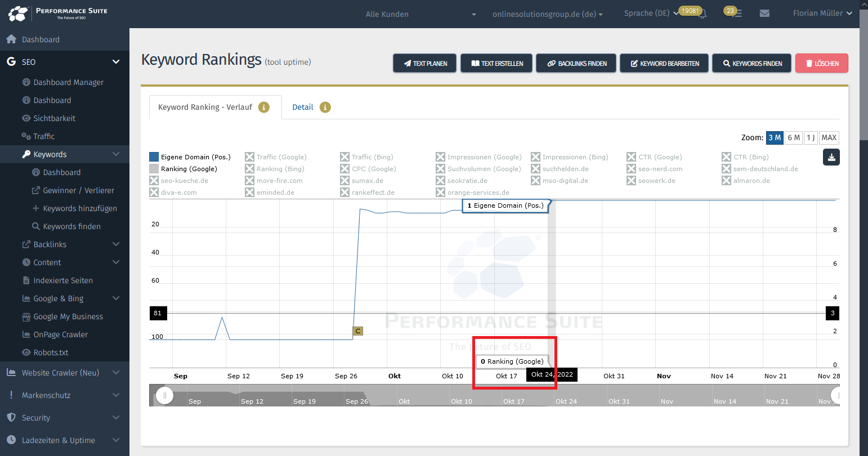Switch to the Detail tab

(x=302, y=107)
